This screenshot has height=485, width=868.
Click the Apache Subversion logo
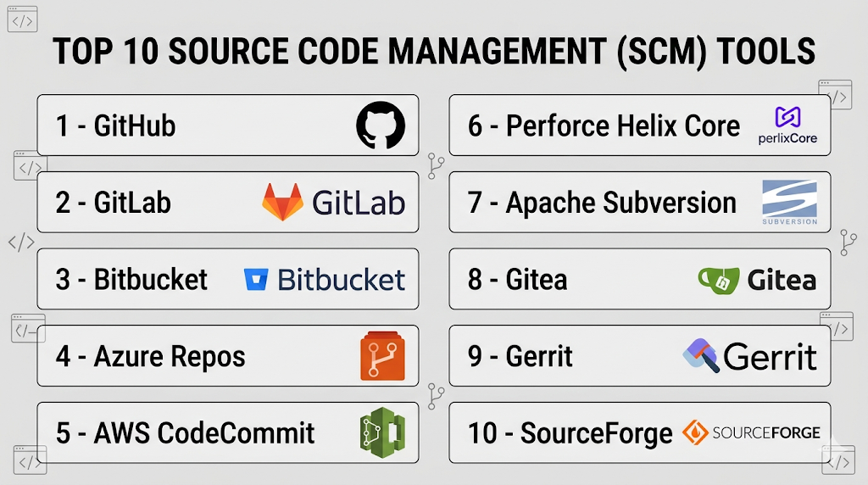789,202
